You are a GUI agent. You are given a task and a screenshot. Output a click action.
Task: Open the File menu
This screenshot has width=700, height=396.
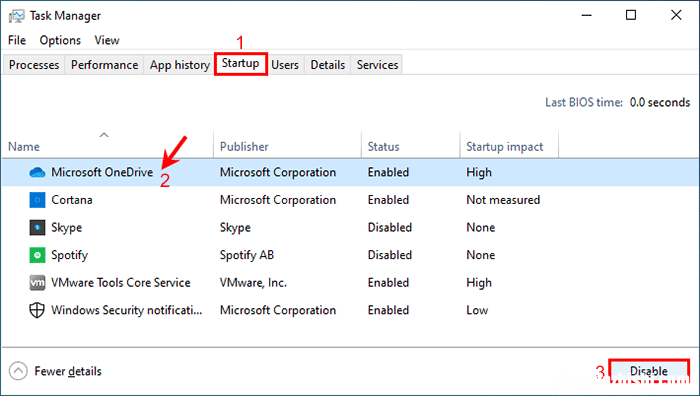(x=17, y=40)
